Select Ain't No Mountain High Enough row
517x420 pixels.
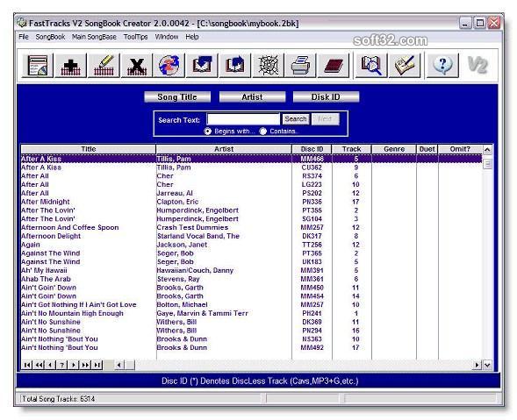[x=251, y=313]
